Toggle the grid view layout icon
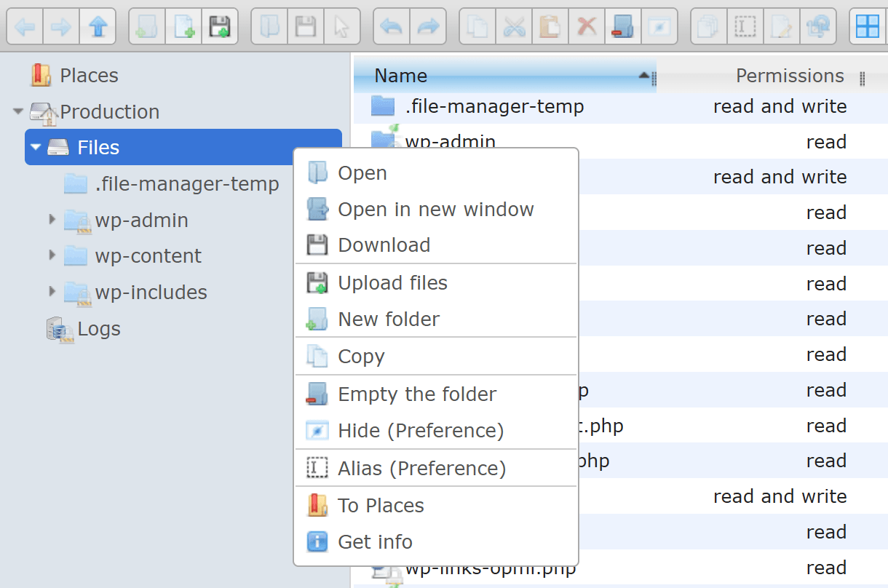This screenshot has height=588, width=888. pos(868,25)
